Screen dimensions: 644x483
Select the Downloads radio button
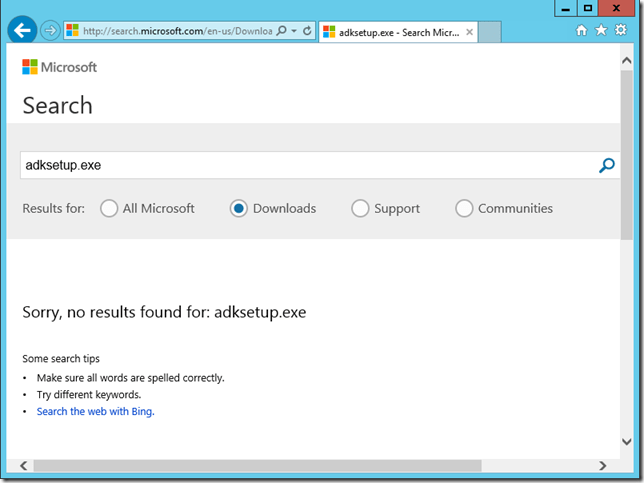239,209
